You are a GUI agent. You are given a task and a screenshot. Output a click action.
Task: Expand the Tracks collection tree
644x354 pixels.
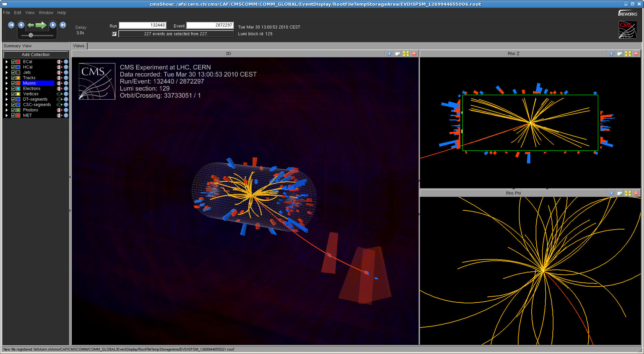(6, 78)
